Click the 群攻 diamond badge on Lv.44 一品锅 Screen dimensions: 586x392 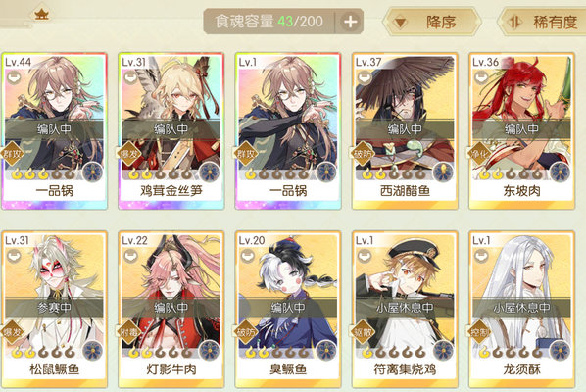click(12, 154)
